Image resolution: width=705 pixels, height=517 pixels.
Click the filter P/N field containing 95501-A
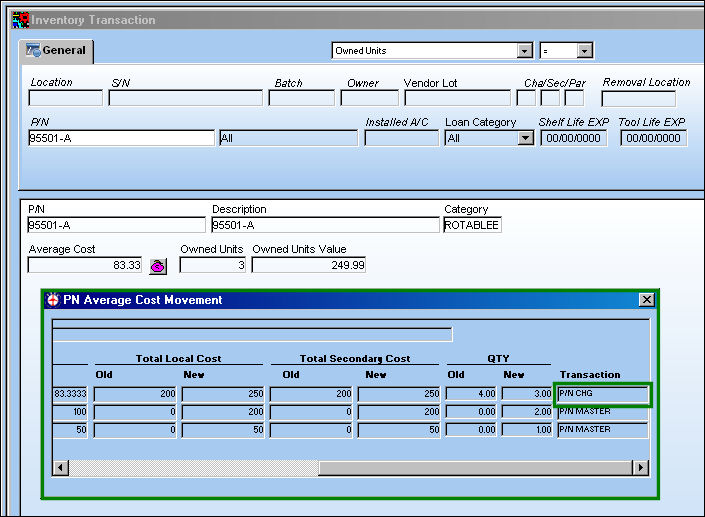[121, 138]
